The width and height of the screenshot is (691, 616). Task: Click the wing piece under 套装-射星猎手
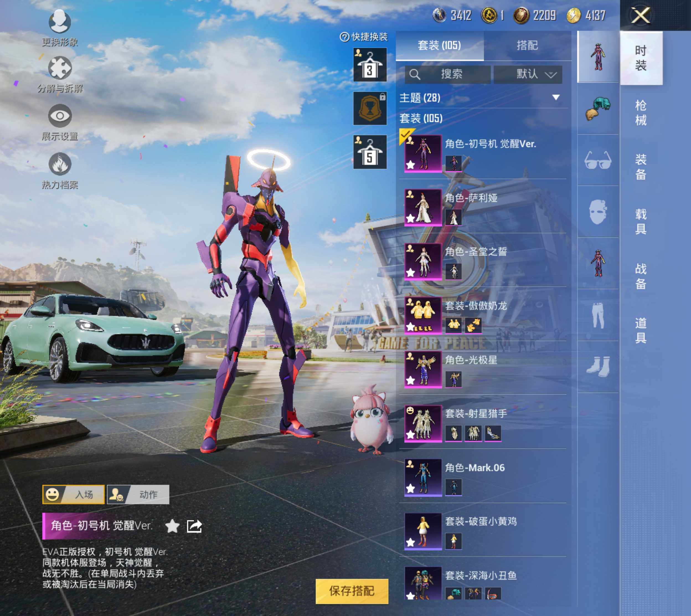coord(493,433)
